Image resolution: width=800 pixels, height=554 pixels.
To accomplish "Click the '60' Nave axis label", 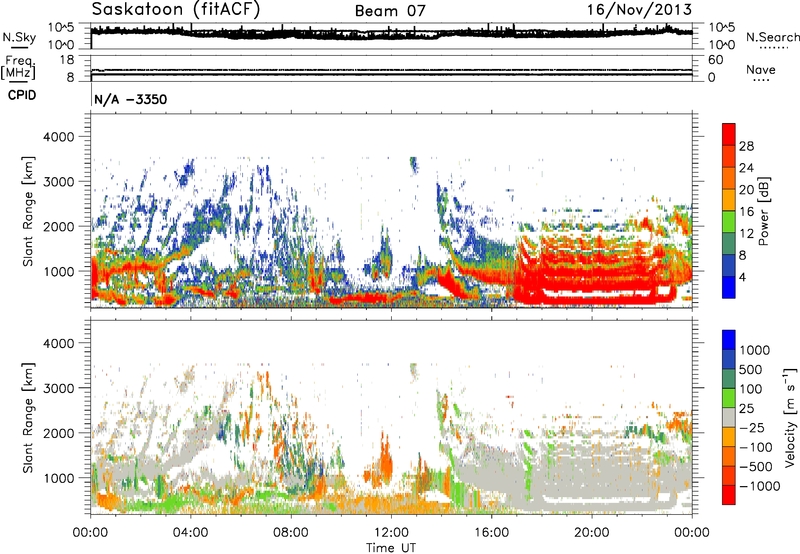I will tap(715, 60).
